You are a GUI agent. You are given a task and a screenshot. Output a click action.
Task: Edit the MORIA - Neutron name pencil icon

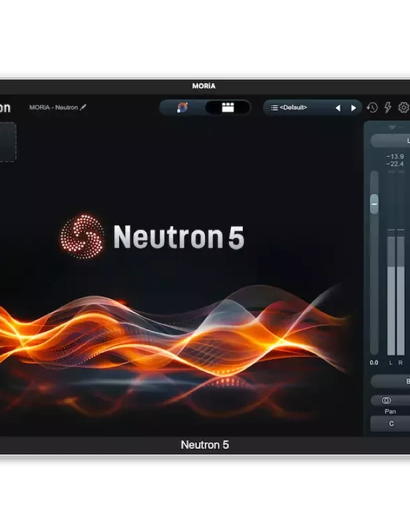tap(83, 107)
